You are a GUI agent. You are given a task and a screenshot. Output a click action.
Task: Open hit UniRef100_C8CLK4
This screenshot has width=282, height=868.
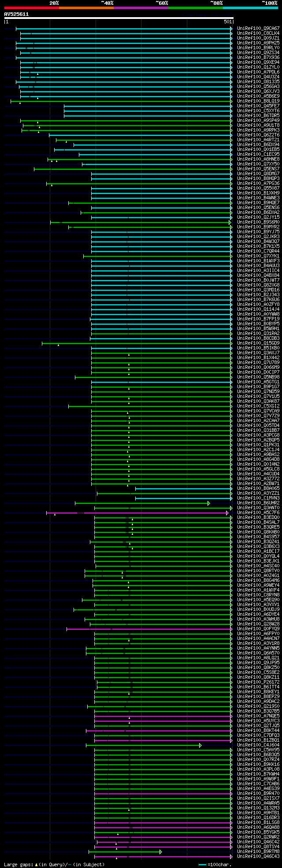point(258,33)
